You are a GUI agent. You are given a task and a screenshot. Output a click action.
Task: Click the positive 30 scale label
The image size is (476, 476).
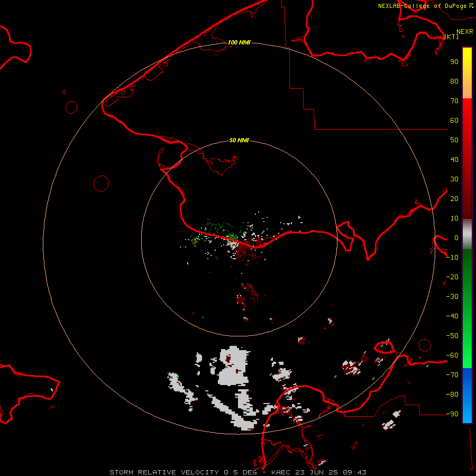click(454, 179)
